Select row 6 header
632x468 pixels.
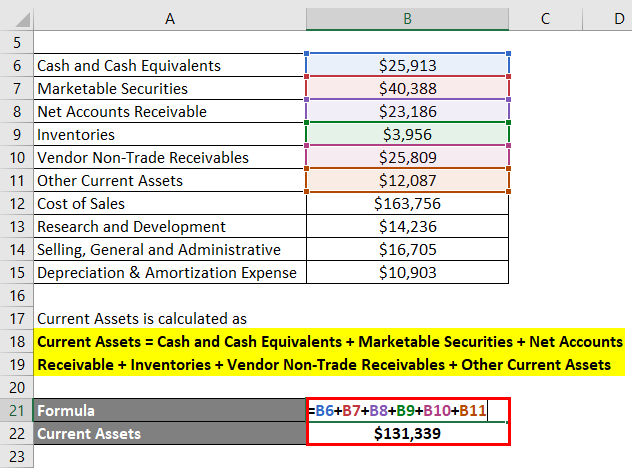point(17,65)
